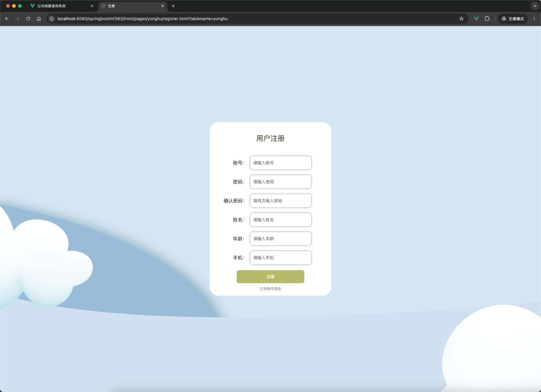Reload the registration page
Screen dimensions: 541x392
[28, 19]
